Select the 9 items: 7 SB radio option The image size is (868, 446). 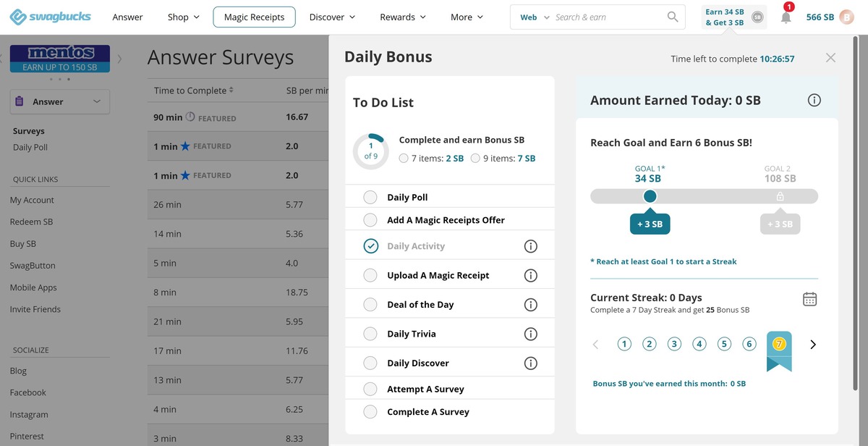click(x=475, y=158)
